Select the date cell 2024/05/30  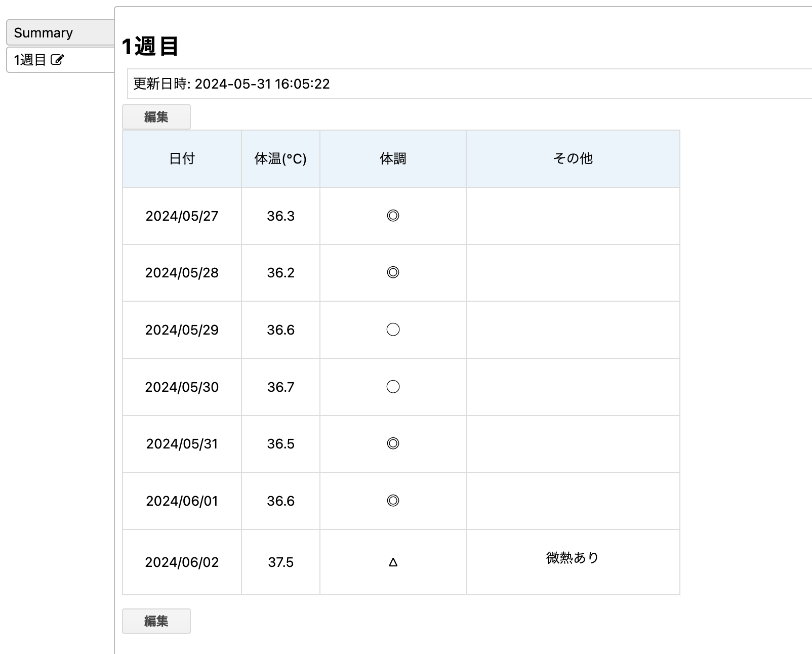tap(182, 387)
